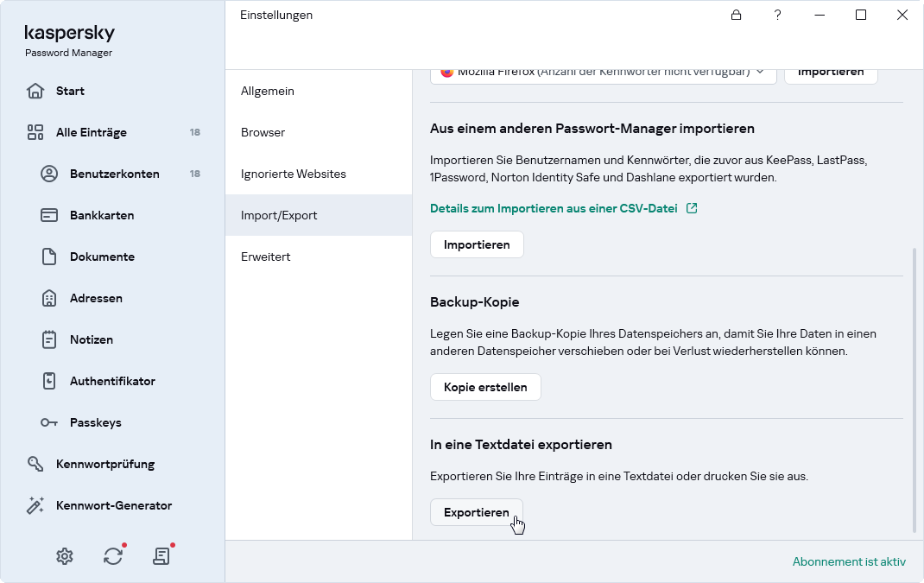Open the Allgemein settings tab
924x583 pixels.
pos(268,91)
